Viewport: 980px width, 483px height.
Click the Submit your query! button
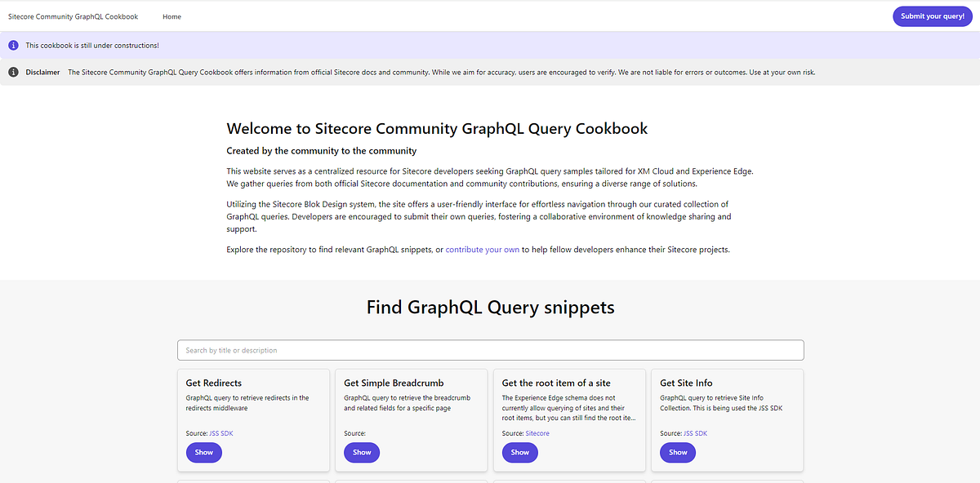(x=932, y=16)
